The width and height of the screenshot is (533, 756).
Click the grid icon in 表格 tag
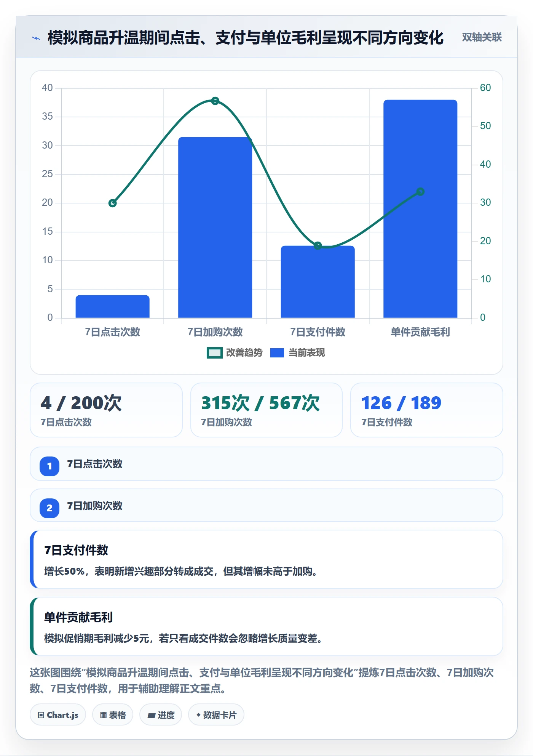(103, 715)
